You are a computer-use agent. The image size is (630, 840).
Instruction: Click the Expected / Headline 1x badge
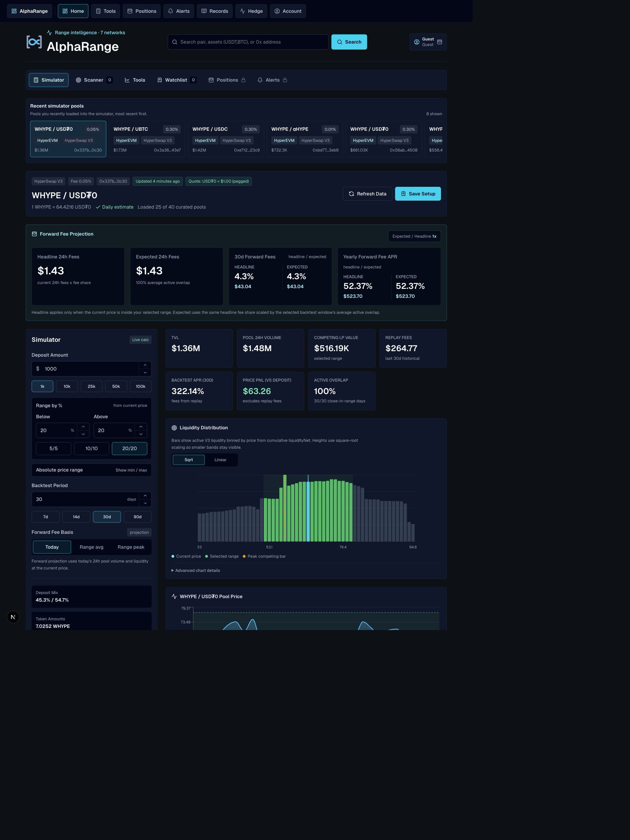(414, 236)
